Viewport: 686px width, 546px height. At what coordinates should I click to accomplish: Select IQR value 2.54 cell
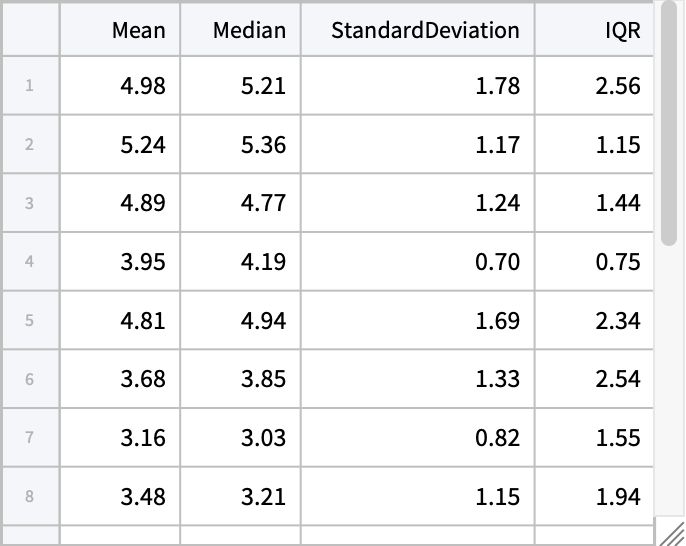coord(594,380)
